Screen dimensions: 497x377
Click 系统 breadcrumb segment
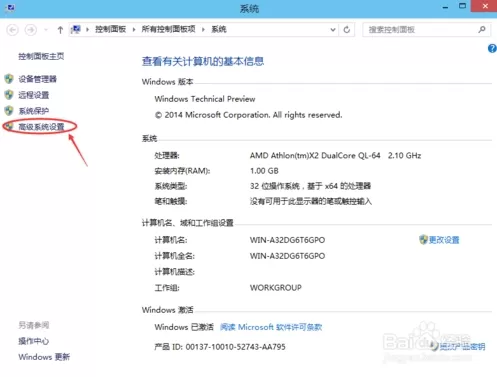point(219,29)
